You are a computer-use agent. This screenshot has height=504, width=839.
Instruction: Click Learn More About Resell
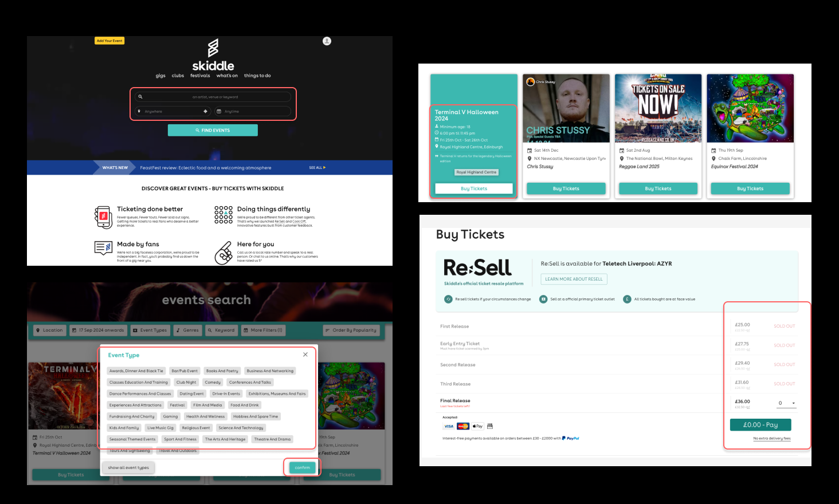click(574, 279)
